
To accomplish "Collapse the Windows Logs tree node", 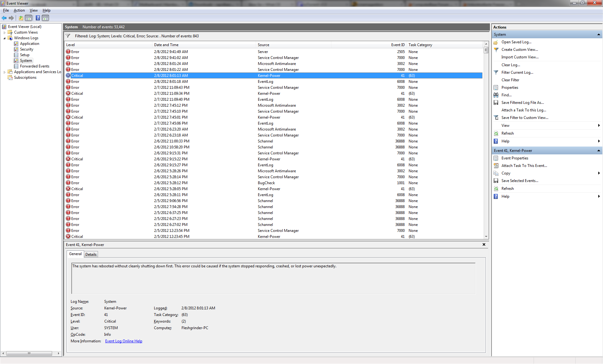I will [4, 38].
